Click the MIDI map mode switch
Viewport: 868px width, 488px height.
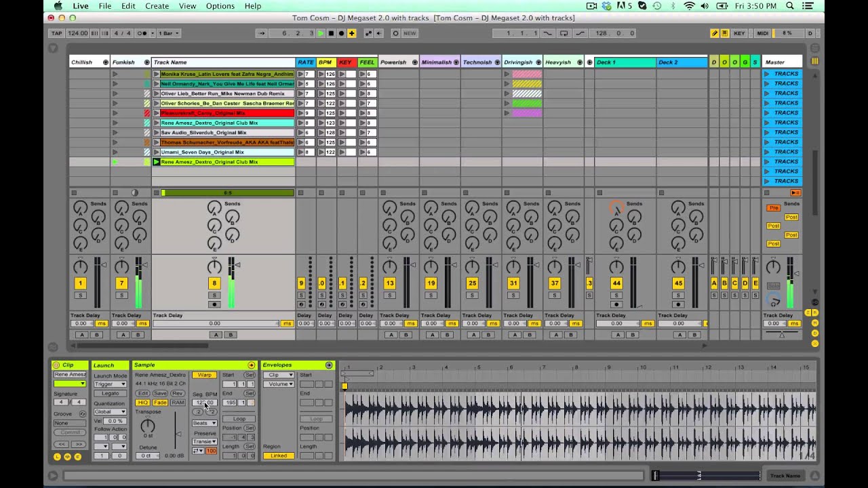(763, 33)
